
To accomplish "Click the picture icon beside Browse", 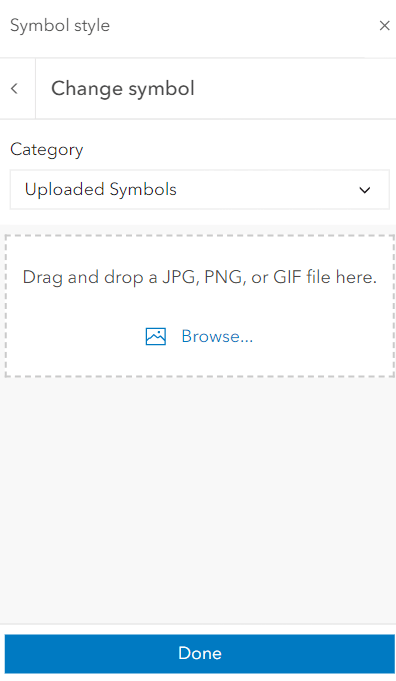I will 155,336.
